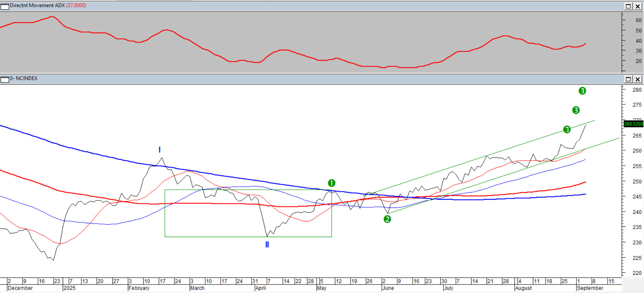Click the September label on date axis
644x293 pixels.
[590, 288]
